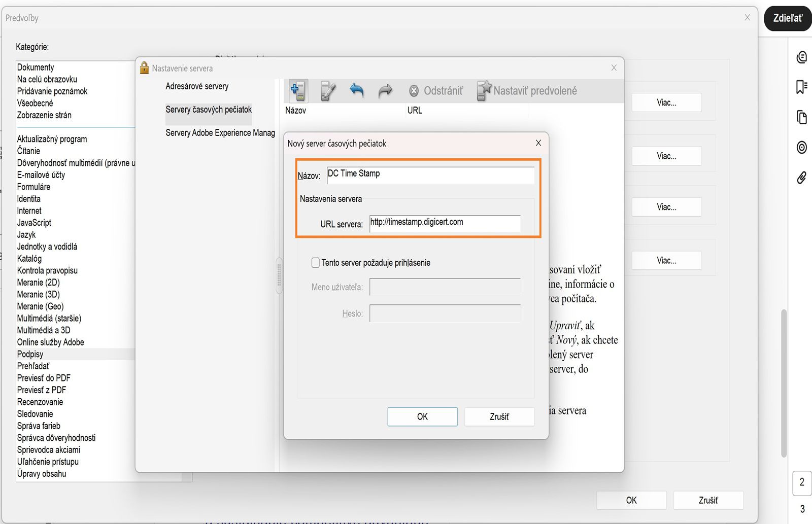Click the first Viac... button in Predvoľby
Screen dimensions: 812x524
(x=667, y=102)
